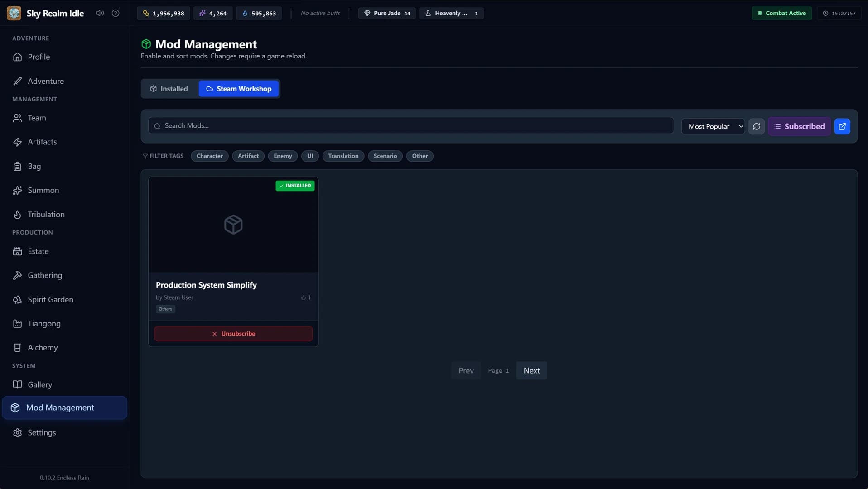
Task: Open the Most Popular sort dropdown
Action: [x=713, y=126]
